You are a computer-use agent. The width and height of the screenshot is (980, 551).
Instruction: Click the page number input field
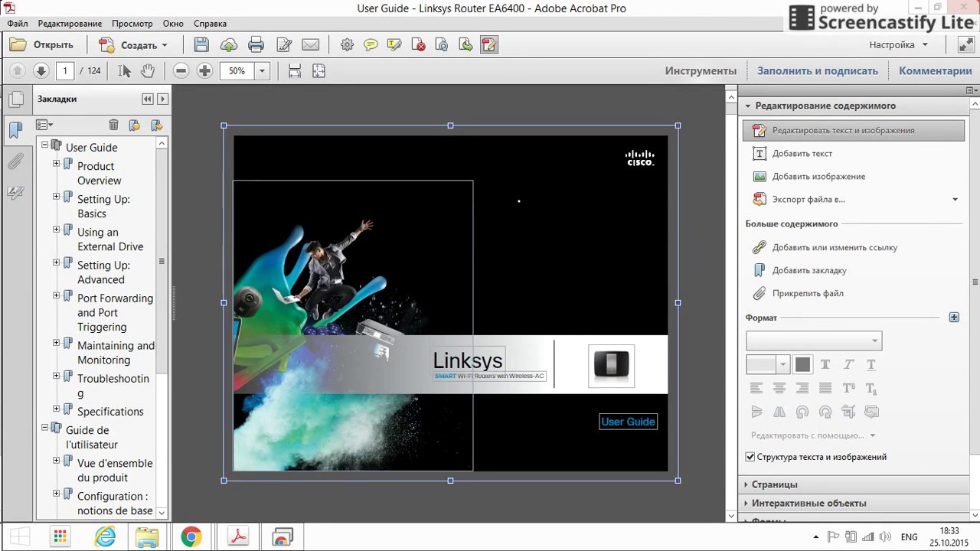point(65,70)
